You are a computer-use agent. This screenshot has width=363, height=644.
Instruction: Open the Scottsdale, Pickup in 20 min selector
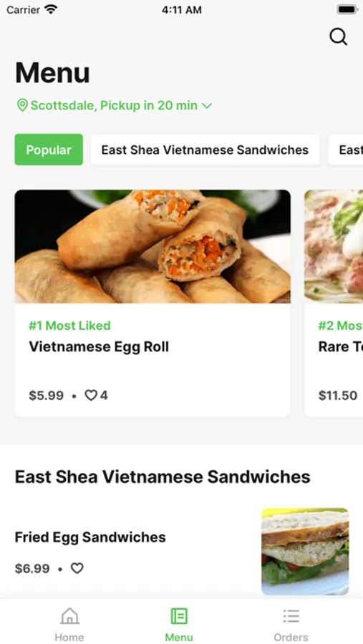tap(115, 106)
